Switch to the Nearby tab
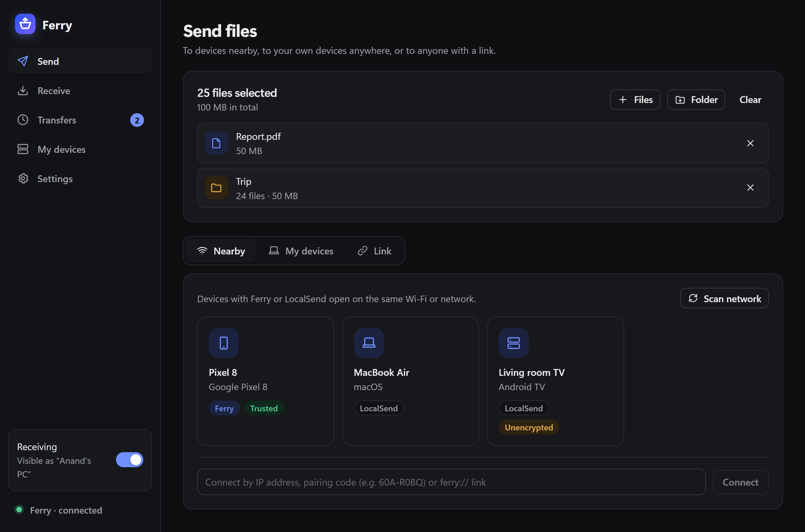 point(221,251)
